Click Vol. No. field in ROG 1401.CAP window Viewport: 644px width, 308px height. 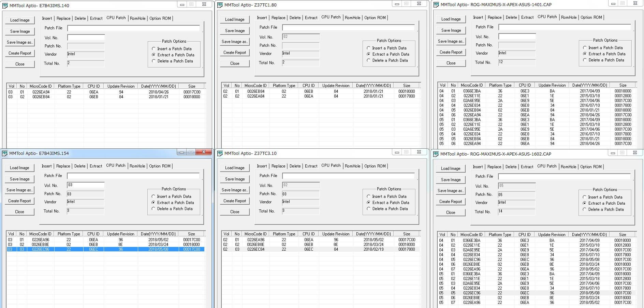[517, 36]
